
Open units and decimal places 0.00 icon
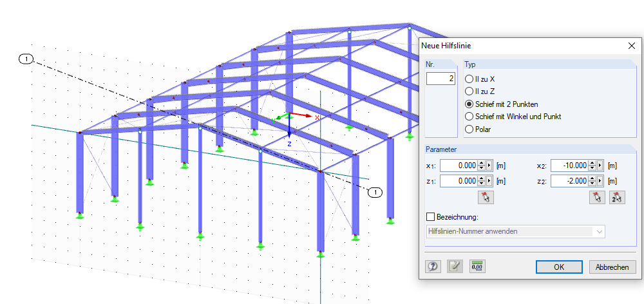pos(477,267)
